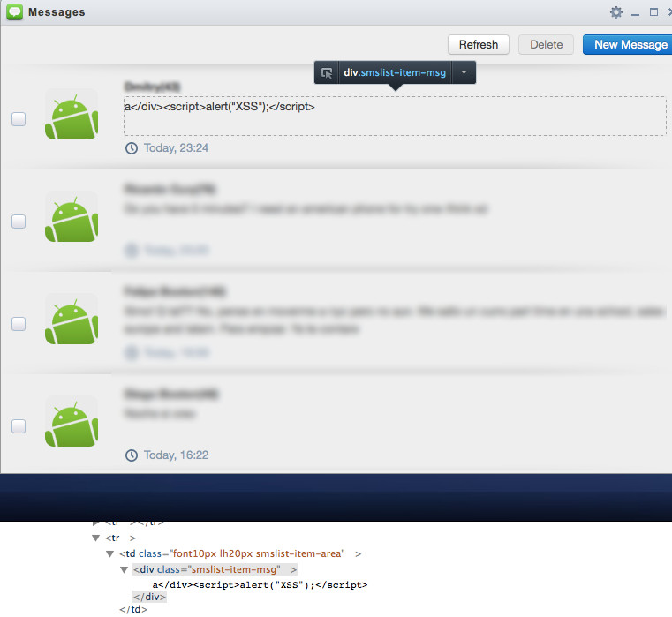Collapse the div smslist-item-msg node
672x617 pixels.
click(x=125, y=570)
